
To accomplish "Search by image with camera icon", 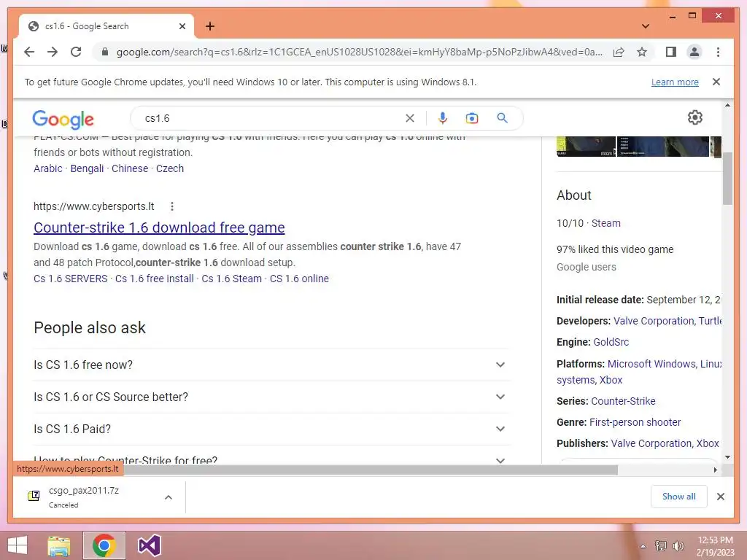I will [x=472, y=118].
